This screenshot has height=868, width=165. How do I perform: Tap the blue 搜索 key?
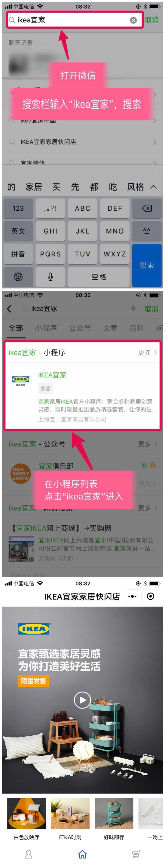coord(147,266)
